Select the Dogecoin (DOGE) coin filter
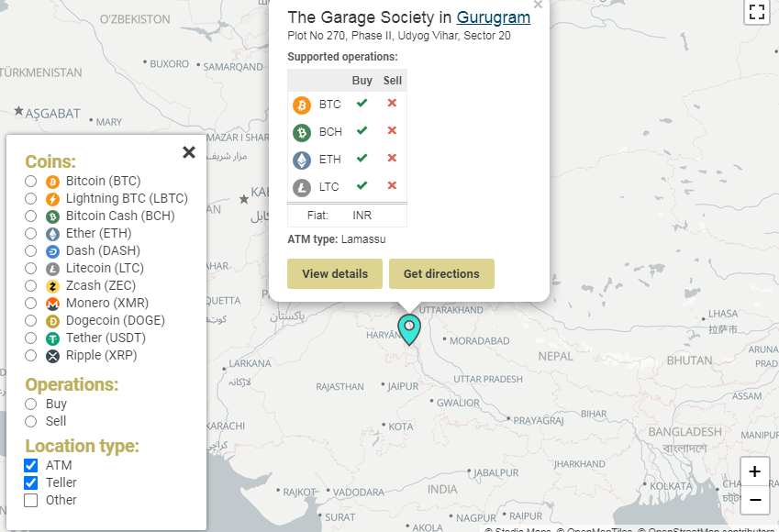Screen dimensions: 779x532 (x=31, y=321)
